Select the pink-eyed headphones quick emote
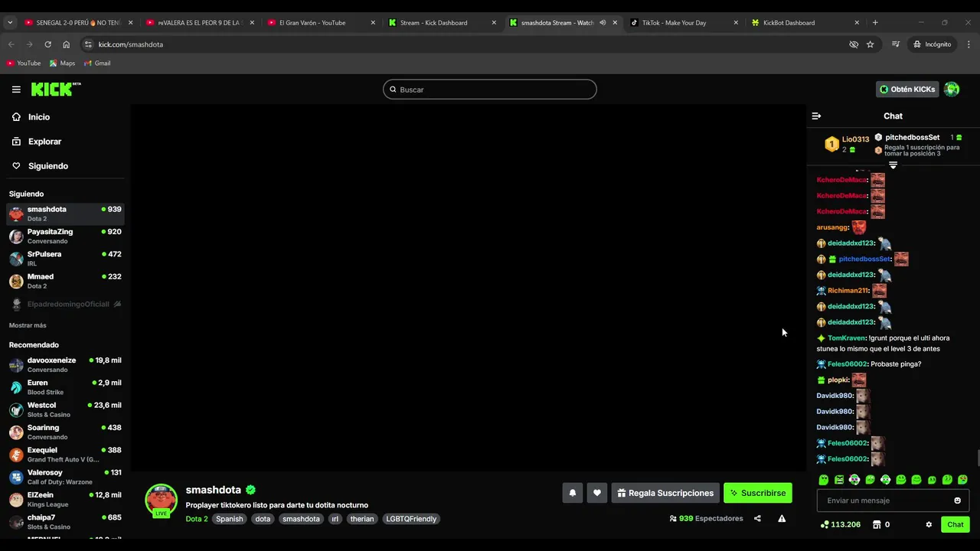This screenshot has width=980, height=551. (x=854, y=480)
